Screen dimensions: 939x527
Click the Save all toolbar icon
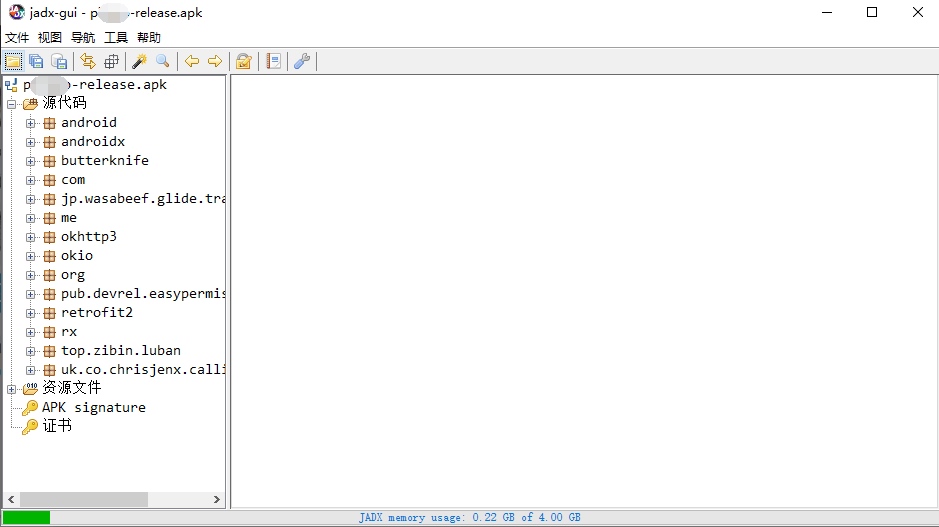point(36,61)
